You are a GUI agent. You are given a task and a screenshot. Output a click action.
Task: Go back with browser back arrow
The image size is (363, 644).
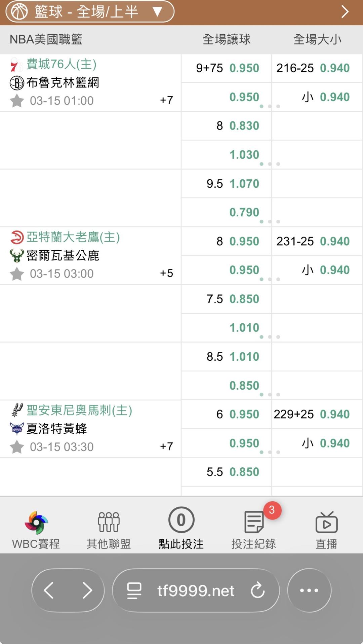(x=49, y=590)
